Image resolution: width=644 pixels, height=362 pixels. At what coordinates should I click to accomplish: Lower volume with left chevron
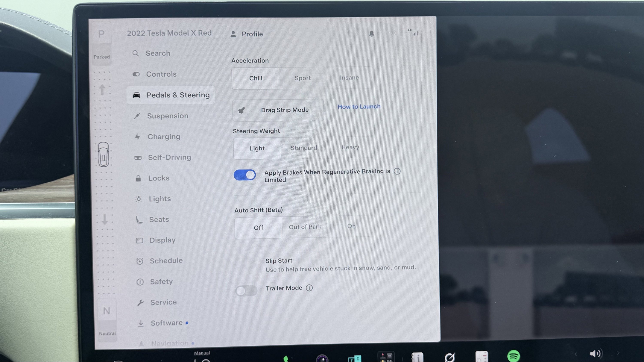(576, 354)
